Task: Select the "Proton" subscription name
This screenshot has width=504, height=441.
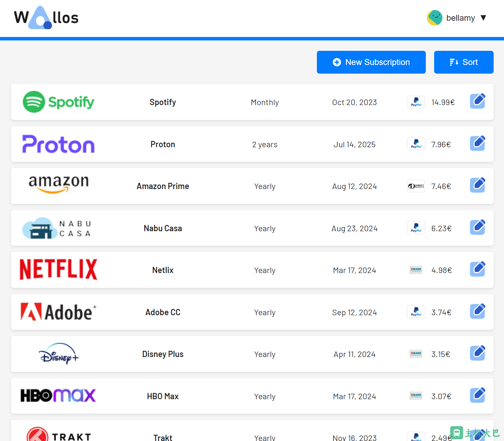Action: point(163,144)
